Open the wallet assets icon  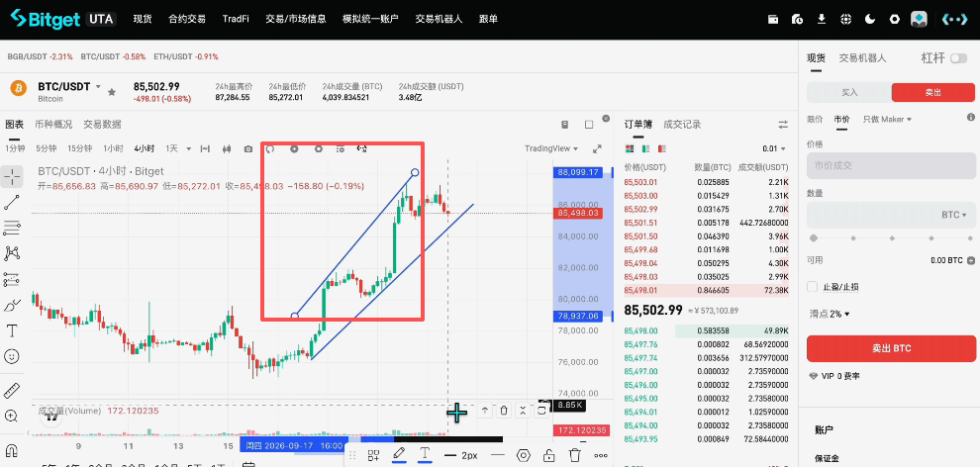[773, 20]
